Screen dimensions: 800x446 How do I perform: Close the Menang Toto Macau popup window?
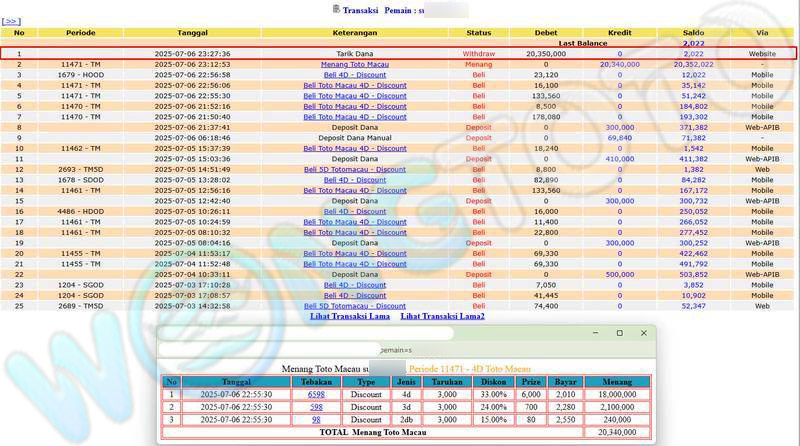pyautogui.click(x=645, y=333)
